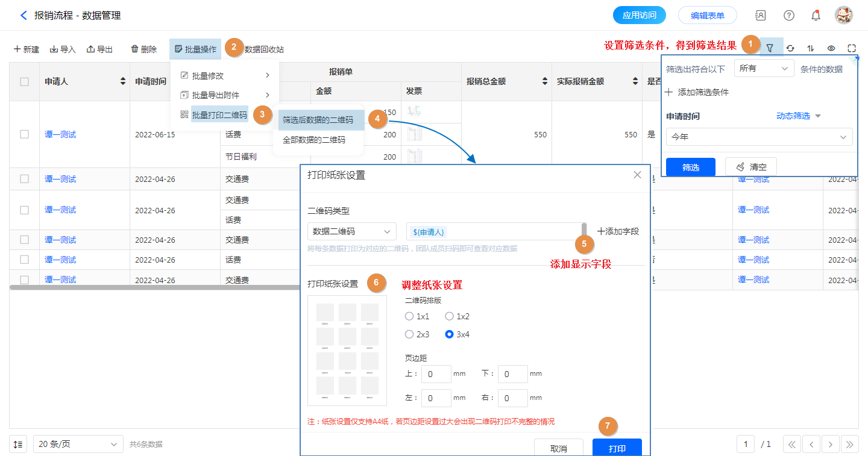Click the back arrow beside 报销流程 title
Image resolution: width=868 pixels, height=456 pixels.
[24, 16]
